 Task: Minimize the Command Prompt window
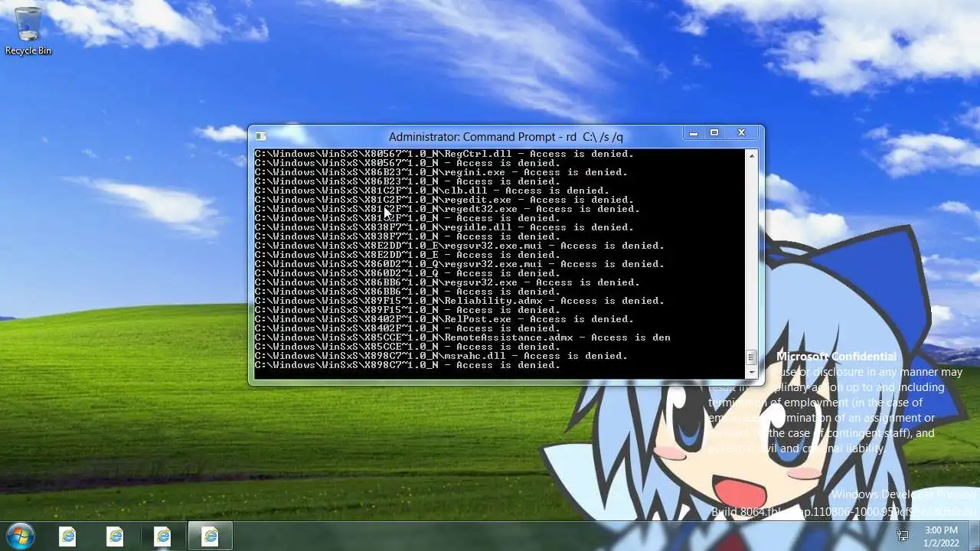click(693, 133)
